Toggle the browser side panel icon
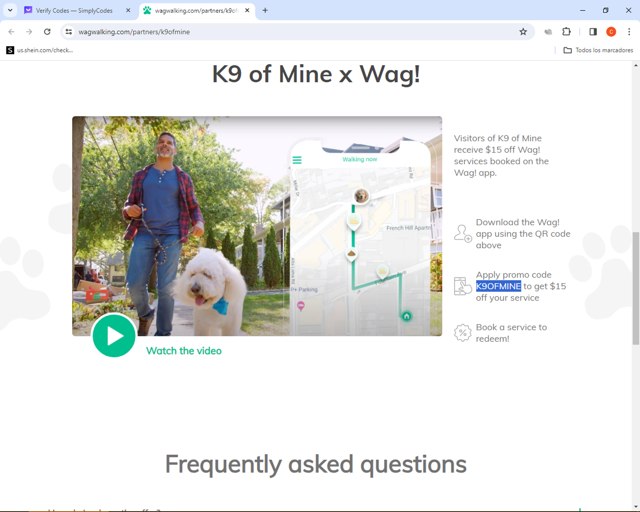This screenshot has height=512, width=640. pyautogui.click(x=593, y=32)
